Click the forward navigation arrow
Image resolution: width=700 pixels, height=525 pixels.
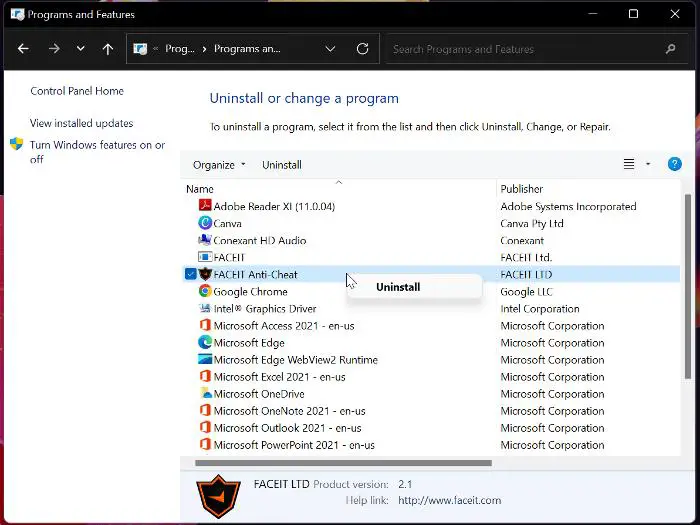(54, 49)
